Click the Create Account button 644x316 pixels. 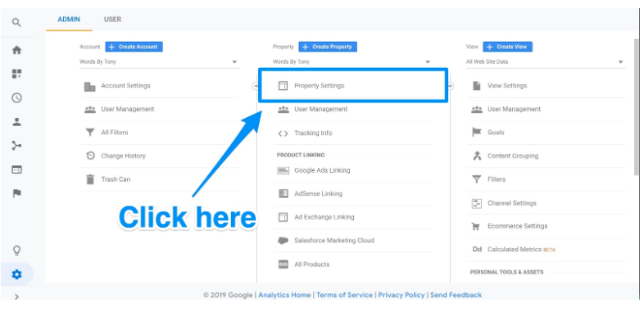coord(134,47)
